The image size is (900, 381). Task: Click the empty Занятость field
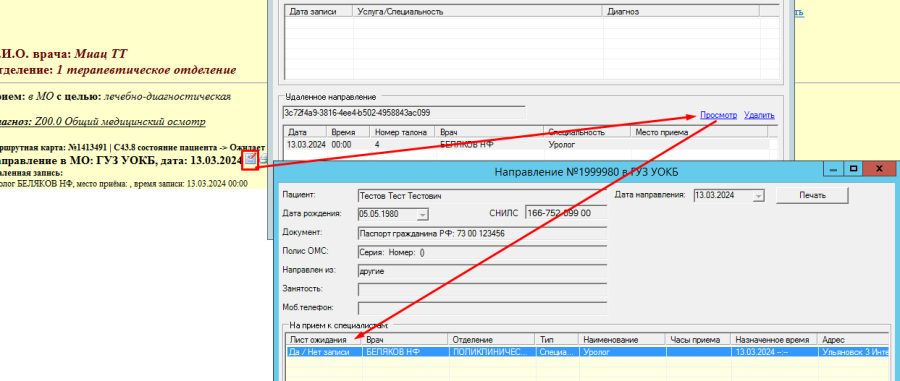(x=482, y=289)
